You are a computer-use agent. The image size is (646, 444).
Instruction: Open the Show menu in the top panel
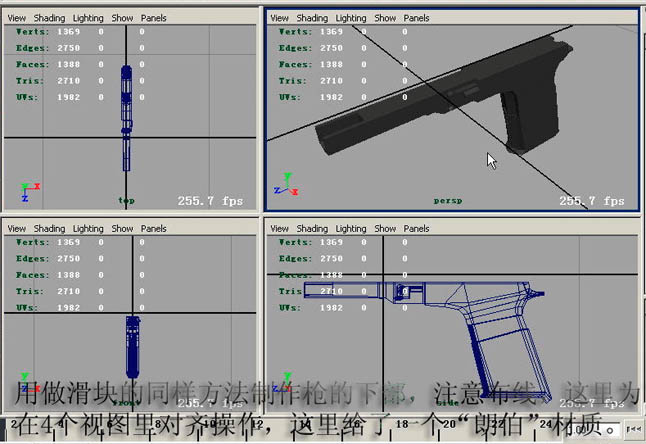click(x=122, y=18)
